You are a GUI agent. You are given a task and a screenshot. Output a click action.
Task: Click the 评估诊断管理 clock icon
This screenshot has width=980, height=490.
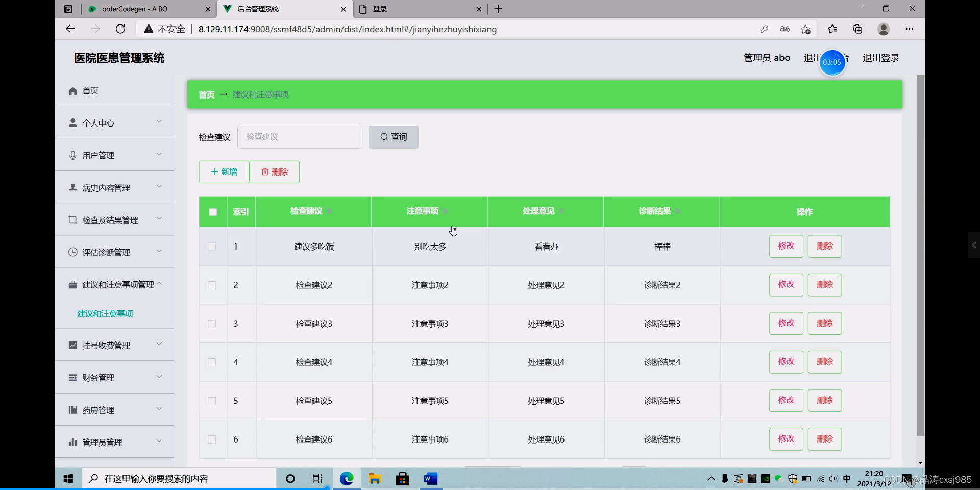pyautogui.click(x=72, y=252)
